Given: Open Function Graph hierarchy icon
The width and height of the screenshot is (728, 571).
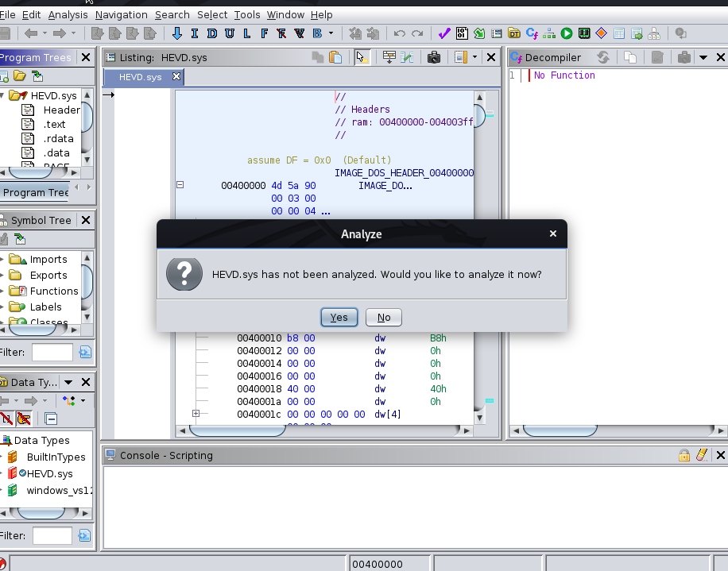Looking at the screenshot, I should [x=549, y=33].
